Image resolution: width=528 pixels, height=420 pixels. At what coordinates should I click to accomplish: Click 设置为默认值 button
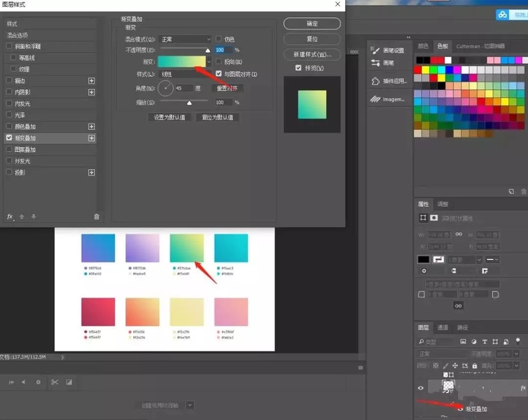[170, 117]
